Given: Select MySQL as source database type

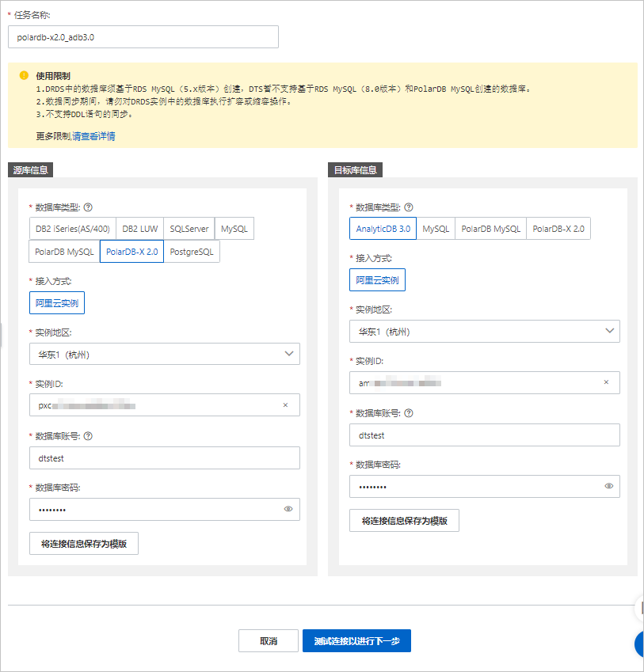Looking at the screenshot, I should 234,229.
